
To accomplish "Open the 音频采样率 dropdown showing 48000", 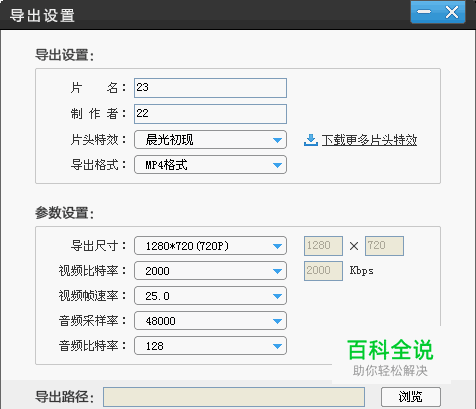I will 210,321.
